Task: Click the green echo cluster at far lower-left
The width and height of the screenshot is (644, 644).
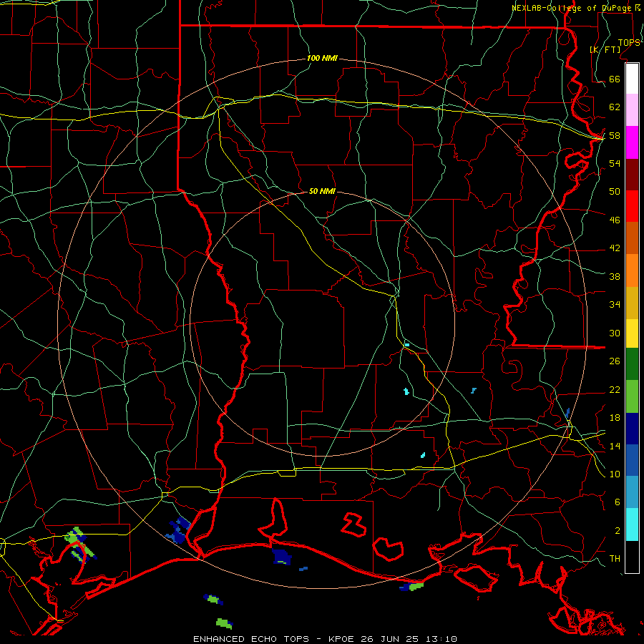Action: click(x=80, y=545)
